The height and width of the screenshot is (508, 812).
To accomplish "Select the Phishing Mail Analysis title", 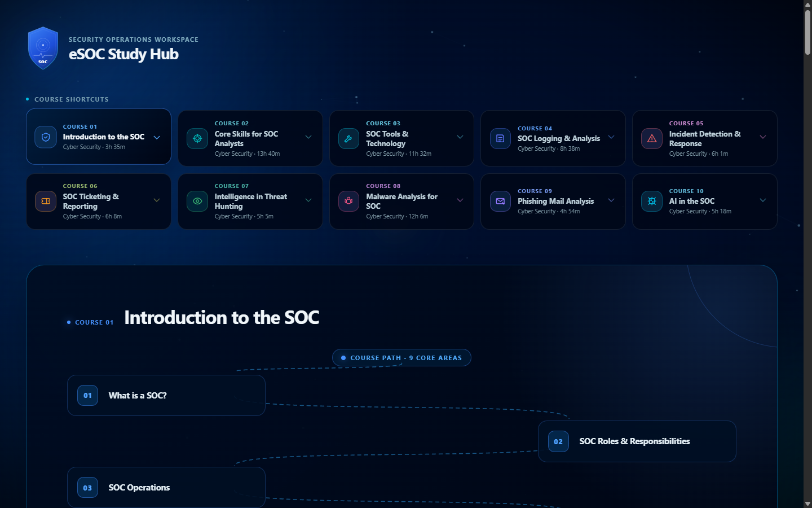I will (555, 201).
